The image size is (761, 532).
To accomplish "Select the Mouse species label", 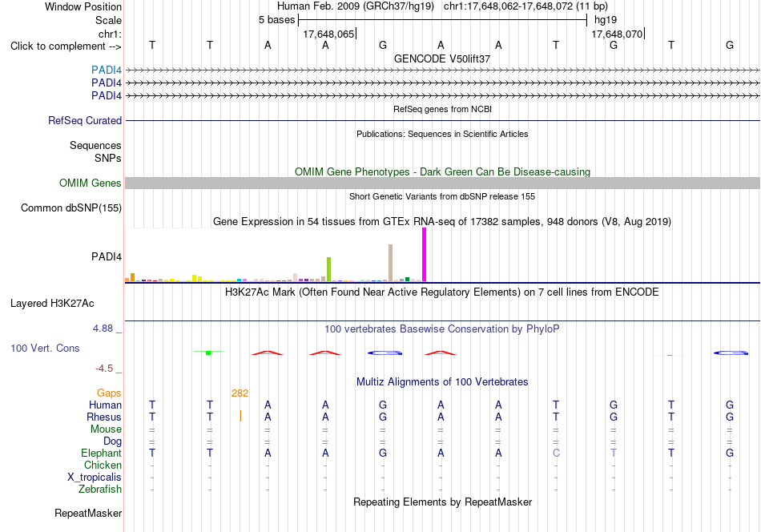I will (x=106, y=429).
